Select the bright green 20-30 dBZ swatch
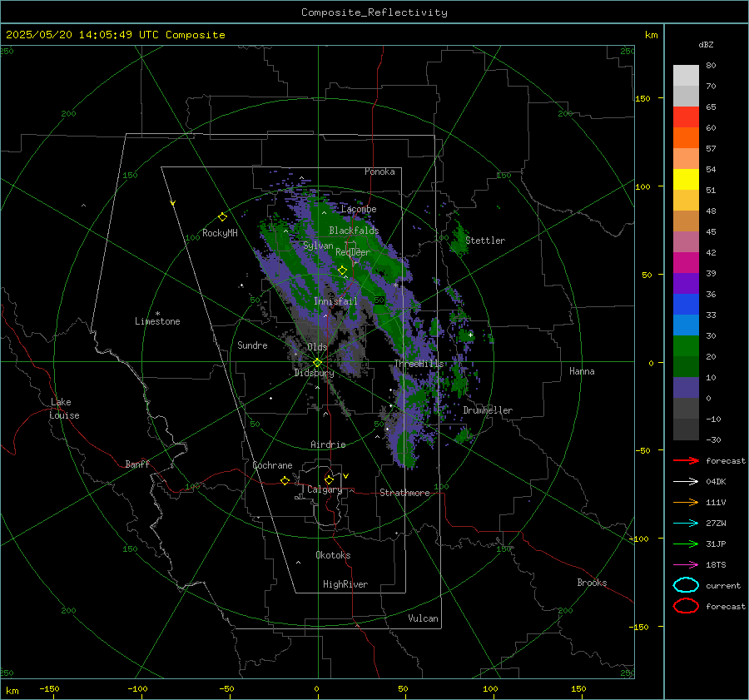The image size is (749, 700). click(x=686, y=346)
